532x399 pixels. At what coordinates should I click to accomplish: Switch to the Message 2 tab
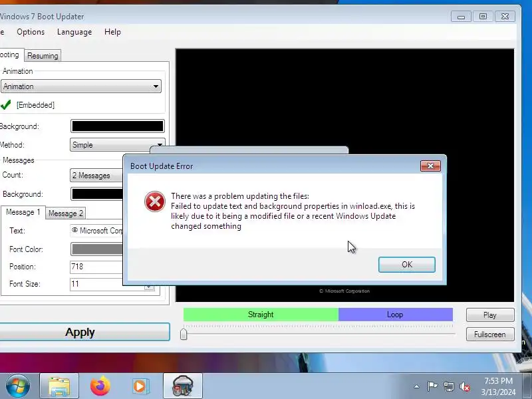coord(65,213)
